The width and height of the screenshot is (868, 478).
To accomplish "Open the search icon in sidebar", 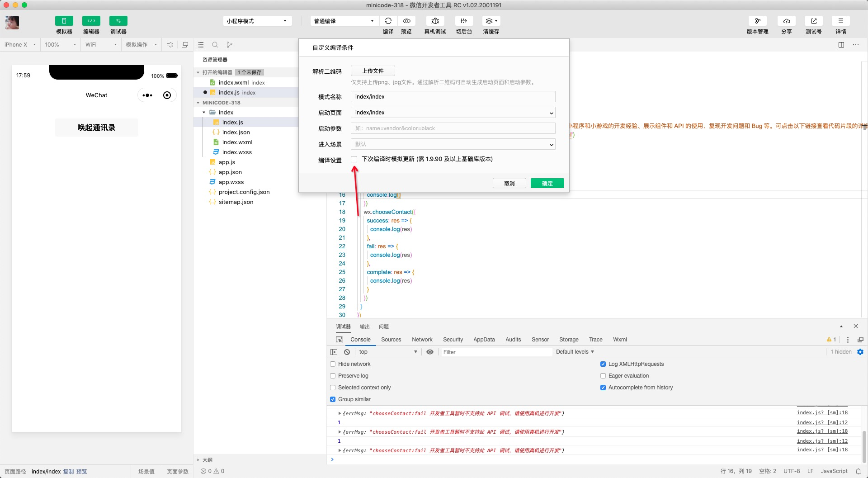I will pos(215,45).
